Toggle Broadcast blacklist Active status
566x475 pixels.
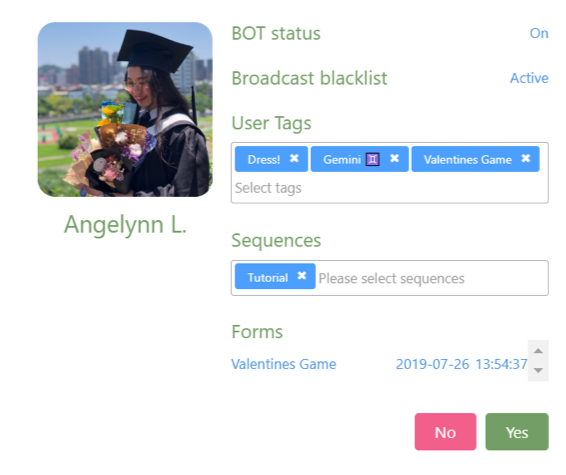[x=529, y=78]
